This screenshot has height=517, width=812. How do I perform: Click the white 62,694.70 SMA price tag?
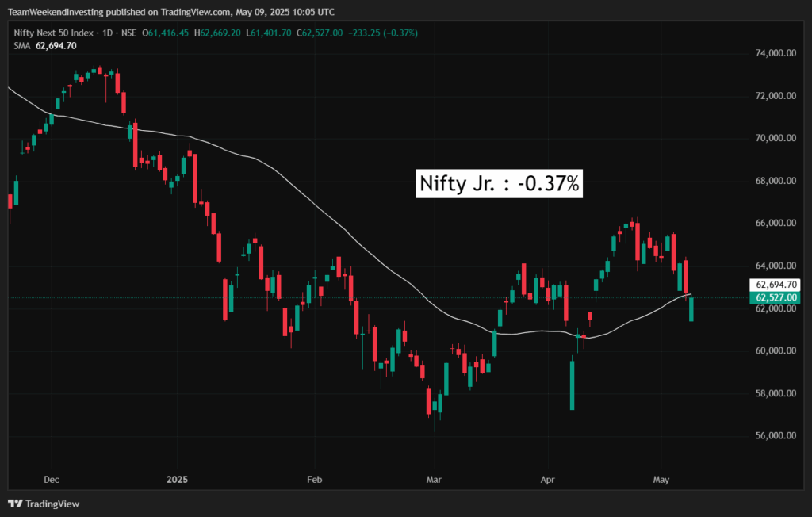click(x=776, y=285)
